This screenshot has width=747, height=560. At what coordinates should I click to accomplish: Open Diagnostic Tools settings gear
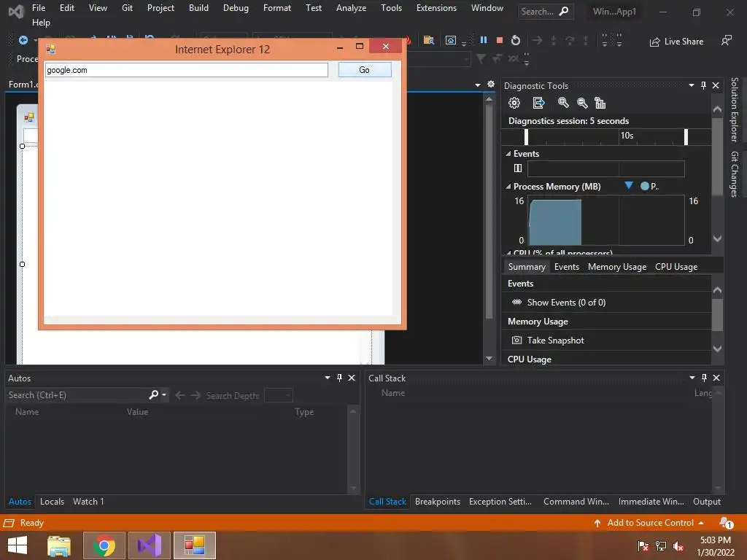pos(514,103)
